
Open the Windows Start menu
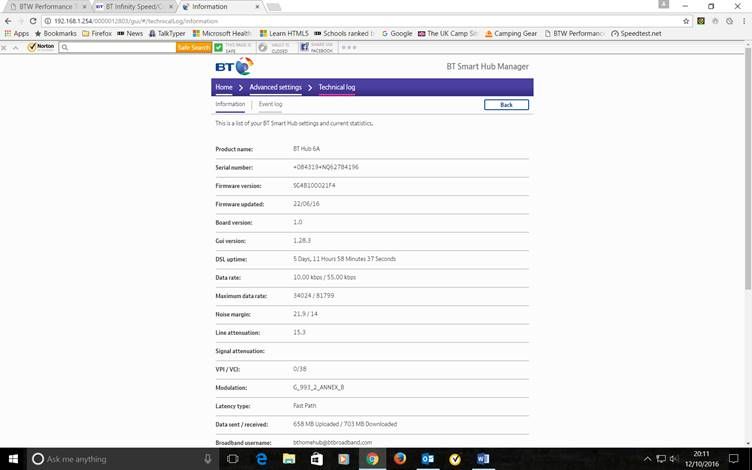coord(13,459)
